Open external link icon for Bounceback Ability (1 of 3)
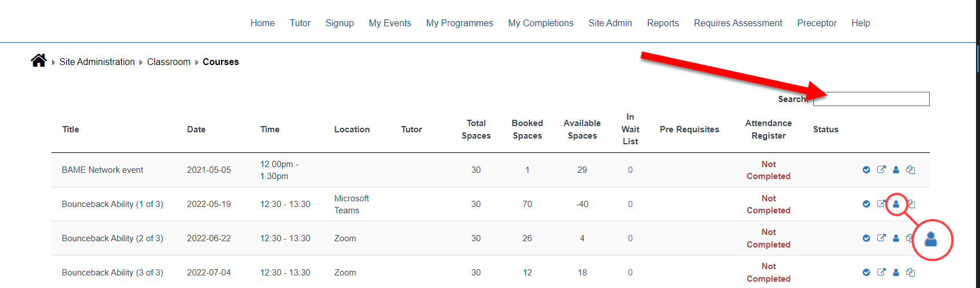Viewport: 980px width, 288px height. point(881,204)
